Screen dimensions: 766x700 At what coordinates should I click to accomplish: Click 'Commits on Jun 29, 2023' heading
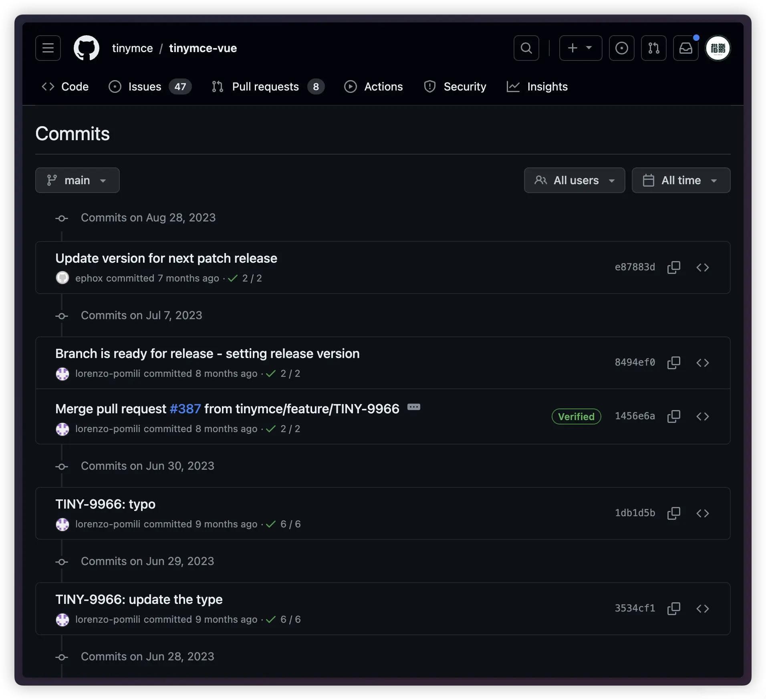pyautogui.click(x=147, y=561)
